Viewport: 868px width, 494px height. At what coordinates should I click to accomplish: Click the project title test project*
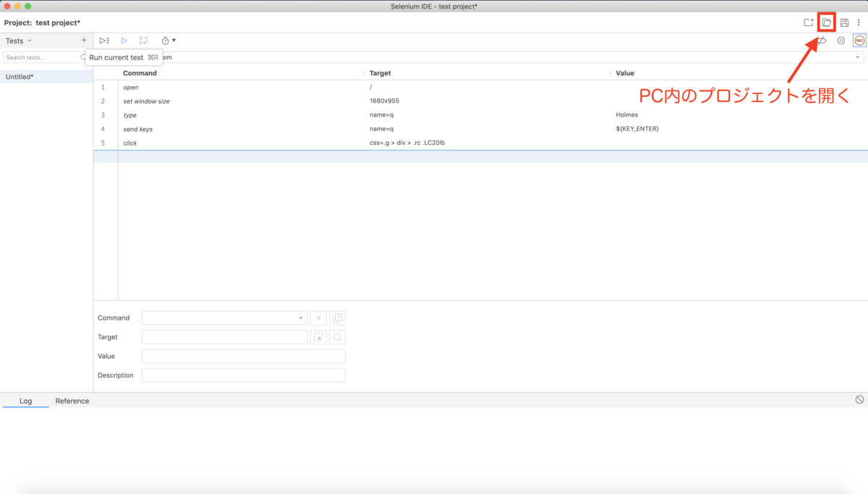[x=58, y=23]
